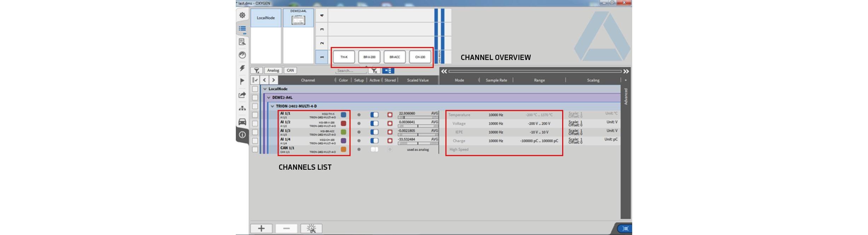Check the checkbox for the AI 1/3 row
868x235 pixels.
pos(255,132)
